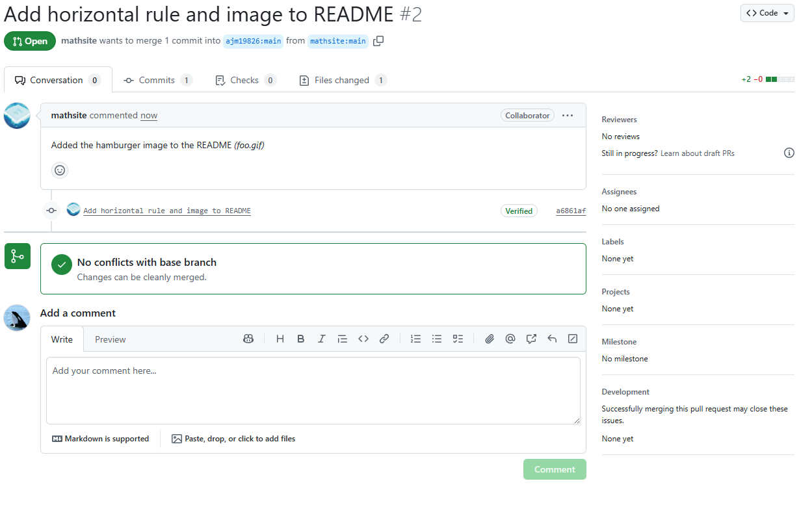Image resolution: width=812 pixels, height=520 pixels.
Task: Mention a user with the @ icon
Action: [510, 339]
